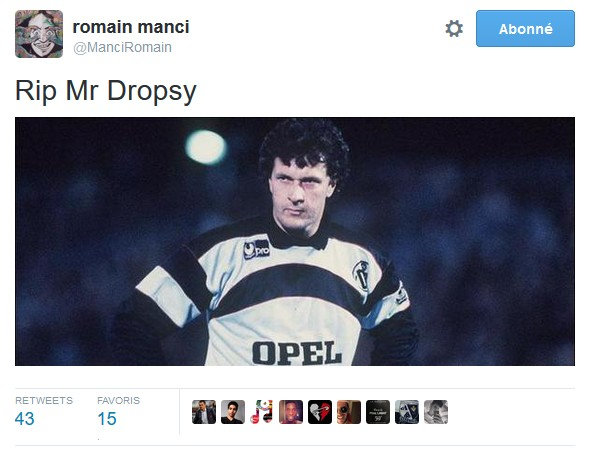The width and height of the screenshot is (591, 450).
Task: View the list of 43 retweets
Action: tap(24, 419)
